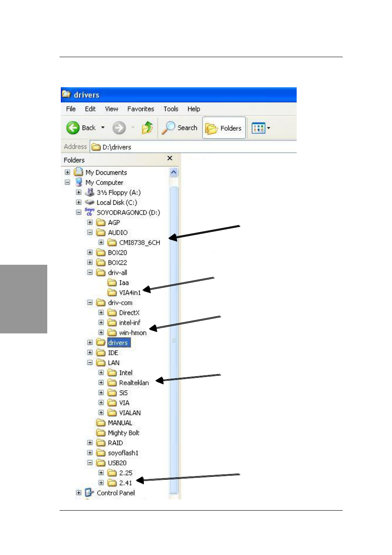The width and height of the screenshot is (392, 555).
Task: Select the soyoflash1 folder label
Action: 123,453
